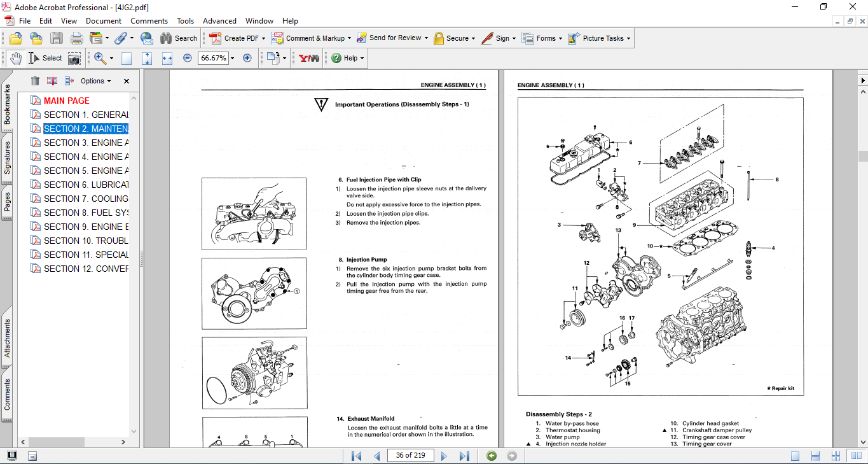
Task: Open SECTION 7. COOLING bookmark
Action: click(x=85, y=199)
